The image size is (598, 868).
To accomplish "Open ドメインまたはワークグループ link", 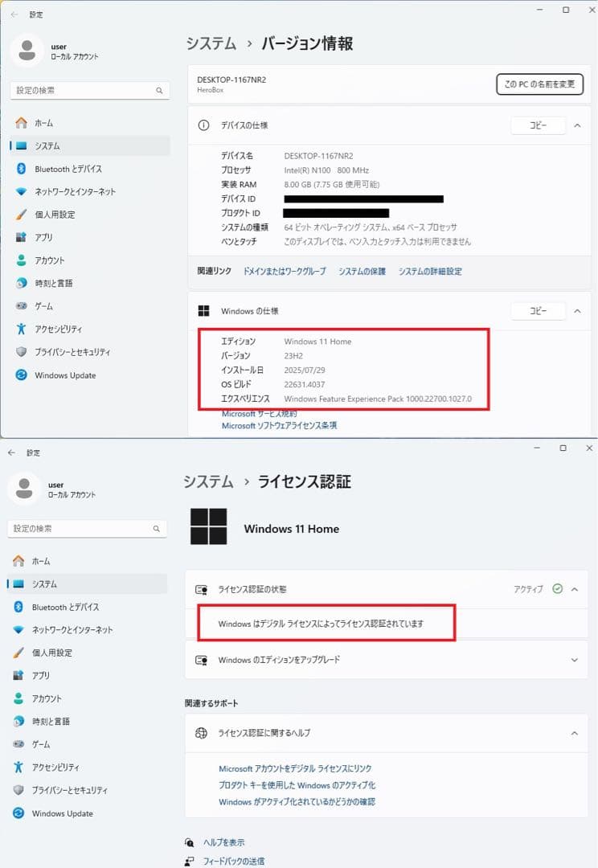I will (285, 272).
